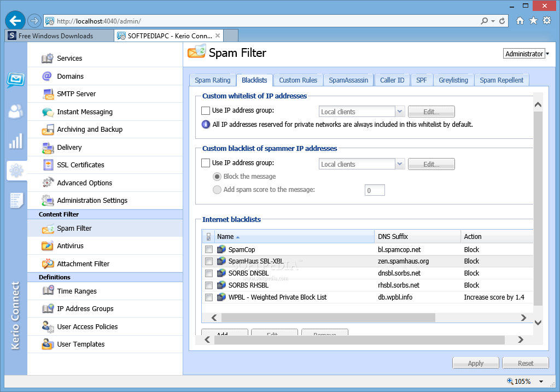Screen dimensions: 560x392
Task: Open the Administration Settings icon
Action: click(48, 200)
